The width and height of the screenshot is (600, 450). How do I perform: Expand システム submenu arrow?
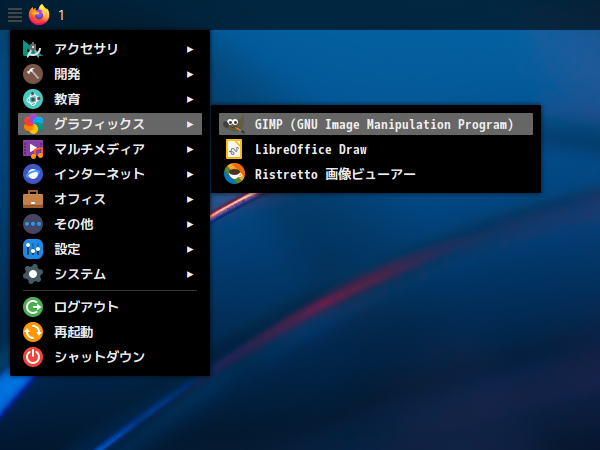pyautogui.click(x=190, y=274)
